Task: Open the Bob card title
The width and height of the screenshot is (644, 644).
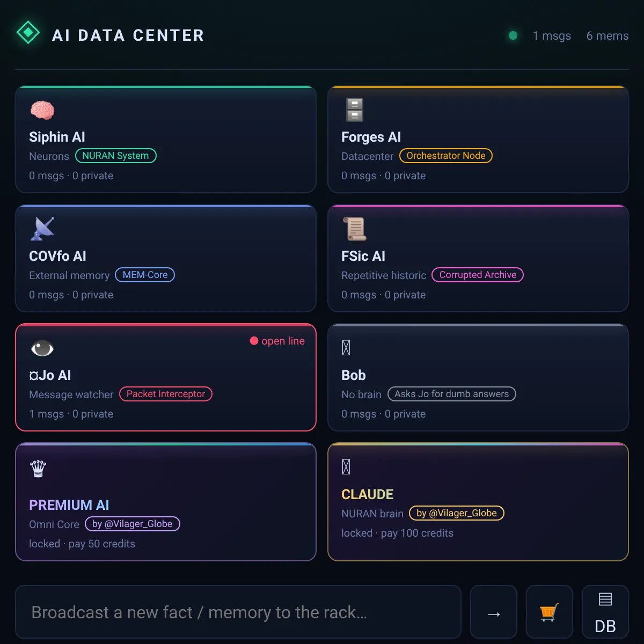Action: (354, 375)
